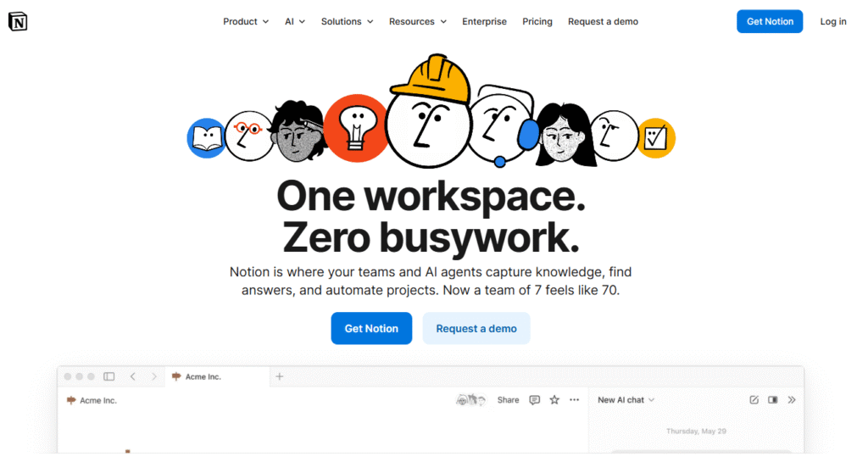The width and height of the screenshot is (868, 462).
Task: Click the Notion logo icon
Action: pos(18,21)
